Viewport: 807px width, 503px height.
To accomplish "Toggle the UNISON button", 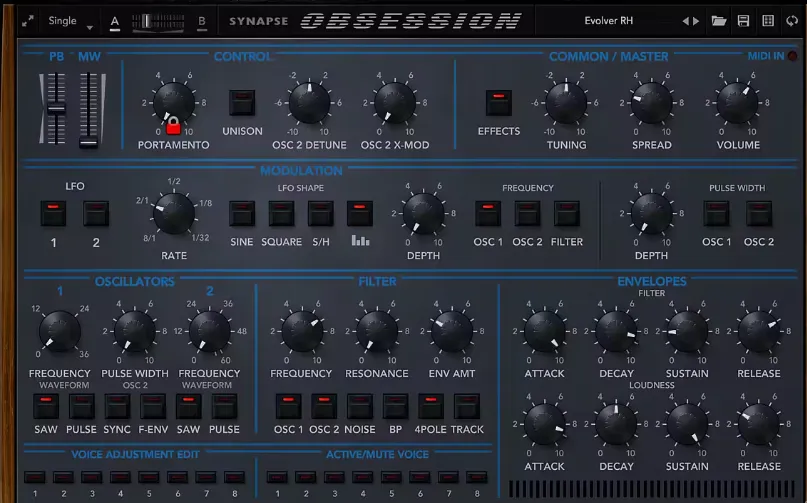I will point(242,103).
